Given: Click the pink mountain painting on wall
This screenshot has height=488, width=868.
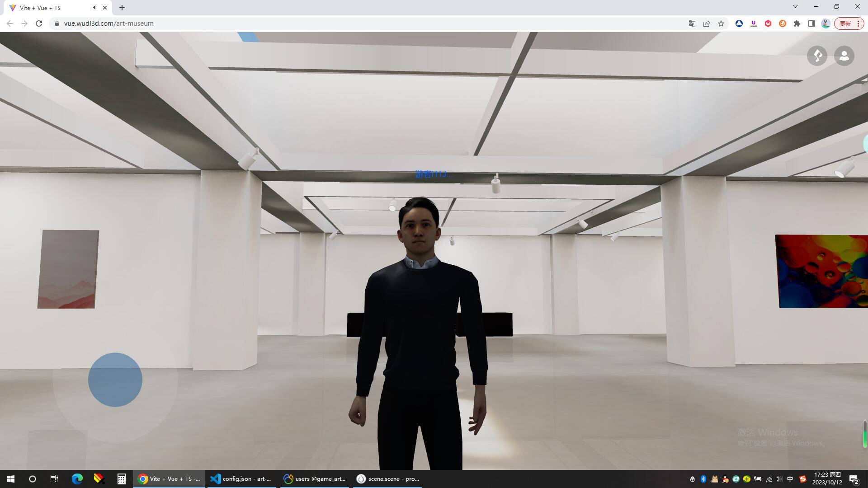Looking at the screenshot, I should coord(68,269).
